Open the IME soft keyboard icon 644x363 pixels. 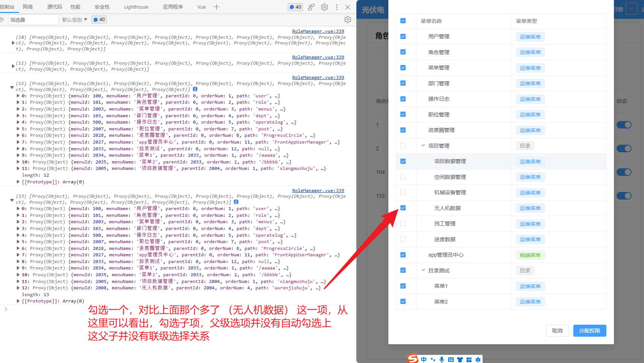coord(451,360)
